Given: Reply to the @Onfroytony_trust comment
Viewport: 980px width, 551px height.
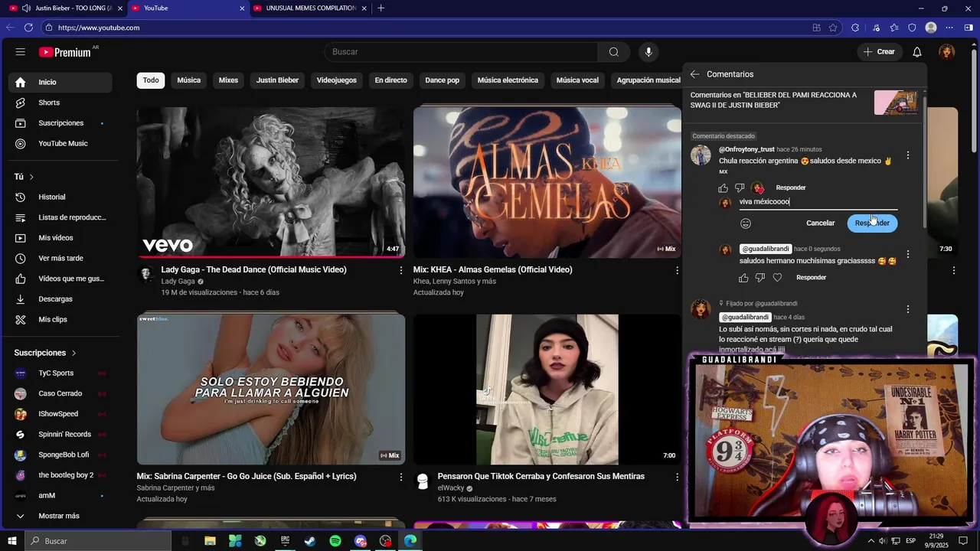Looking at the screenshot, I should click(791, 188).
